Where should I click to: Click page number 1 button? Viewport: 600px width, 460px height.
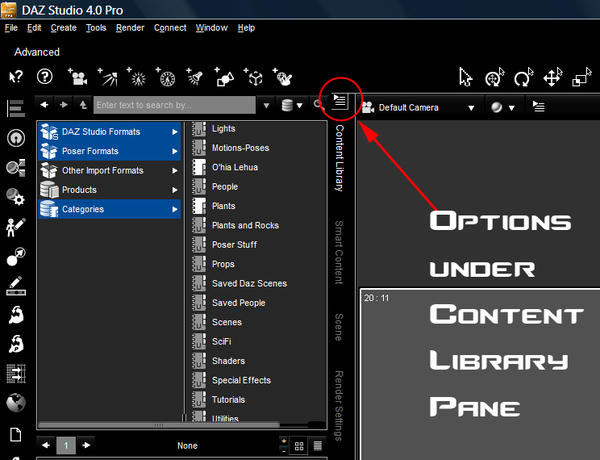coord(66,445)
